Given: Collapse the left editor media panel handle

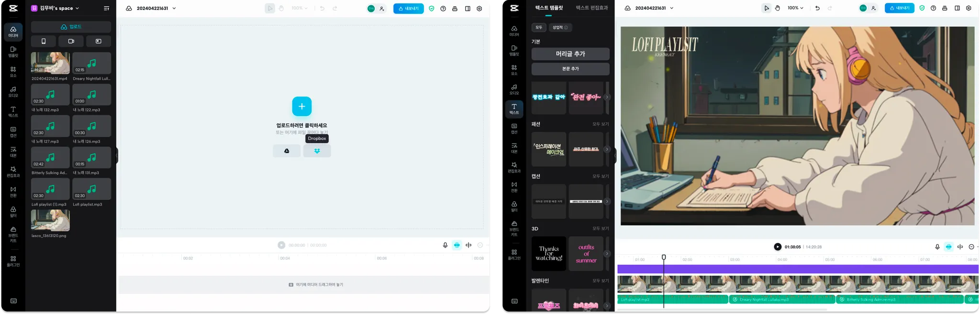Looking at the screenshot, I should (x=117, y=155).
